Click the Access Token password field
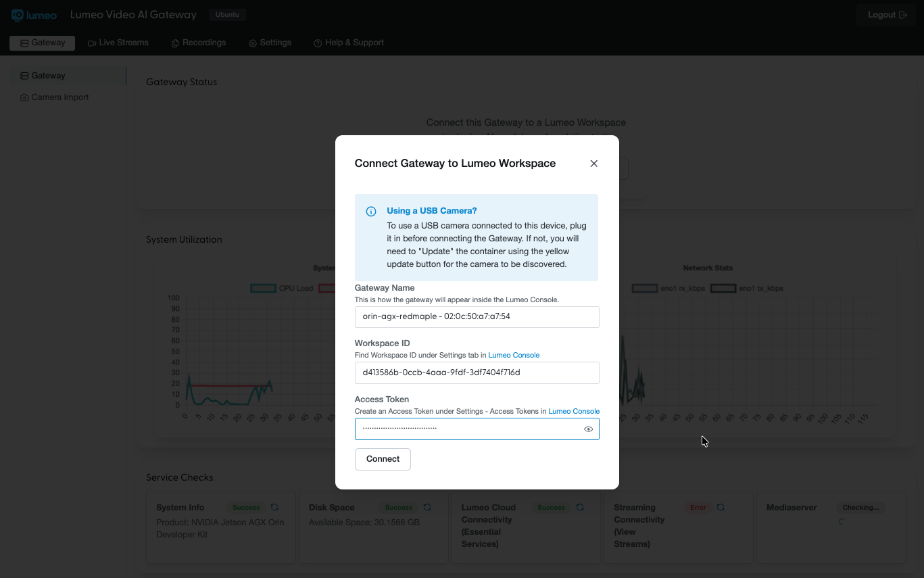Image resolution: width=924 pixels, height=578 pixels. (x=477, y=429)
